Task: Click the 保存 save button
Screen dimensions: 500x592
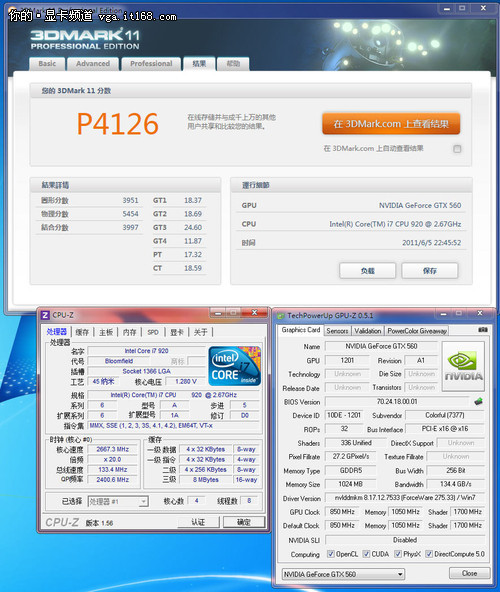Action: (x=430, y=271)
